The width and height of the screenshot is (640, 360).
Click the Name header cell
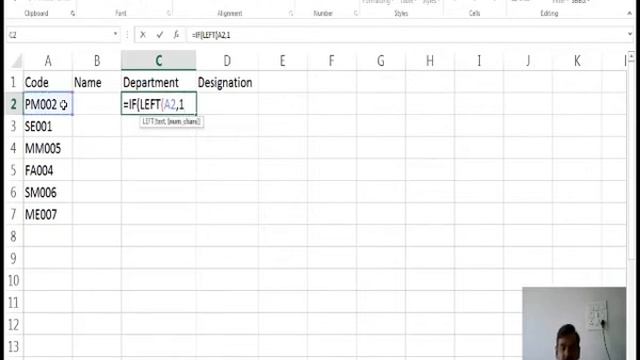point(97,82)
